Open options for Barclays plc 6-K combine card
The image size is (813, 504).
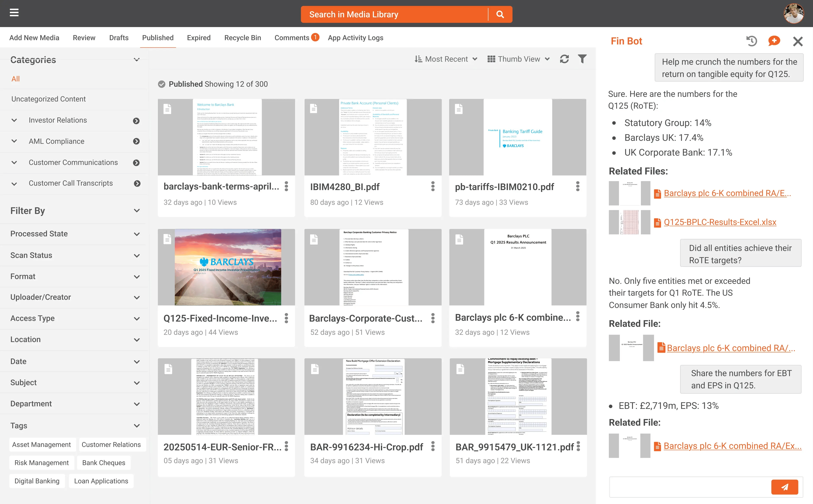(577, 316)
